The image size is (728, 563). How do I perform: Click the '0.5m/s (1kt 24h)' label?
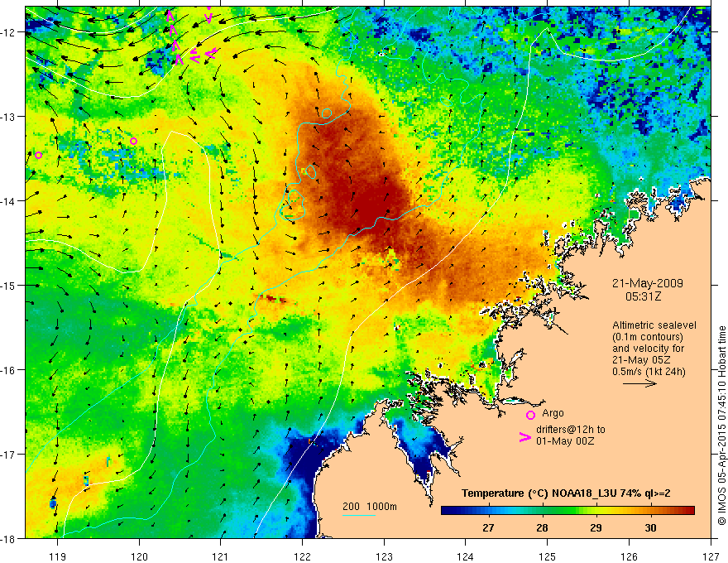pyautogui.click(x=649, y=372)
